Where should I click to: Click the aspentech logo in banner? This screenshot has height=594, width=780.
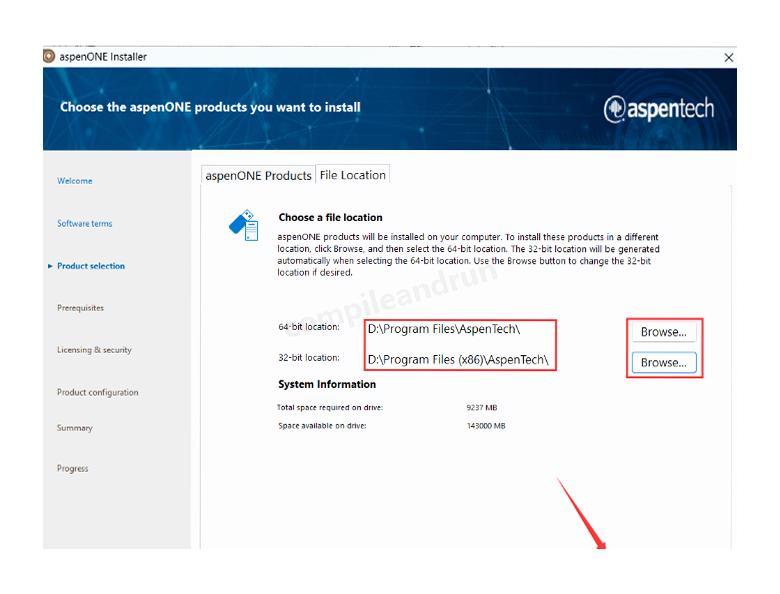659,109
